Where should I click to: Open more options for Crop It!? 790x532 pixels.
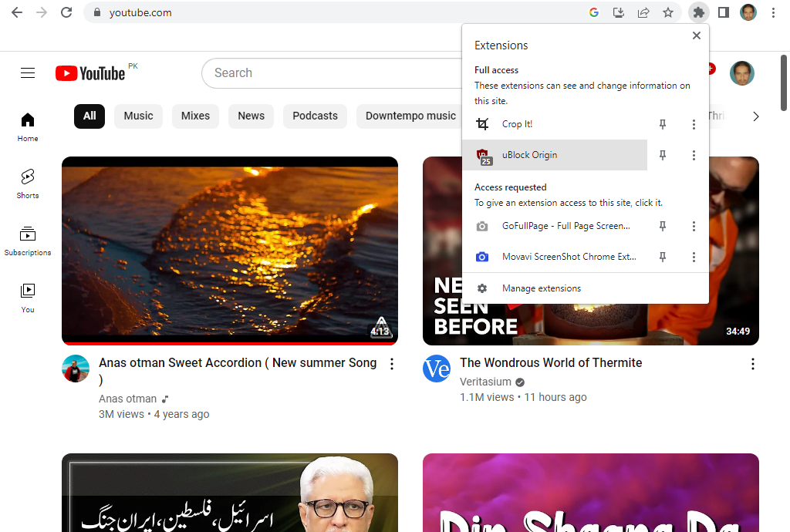694,124
